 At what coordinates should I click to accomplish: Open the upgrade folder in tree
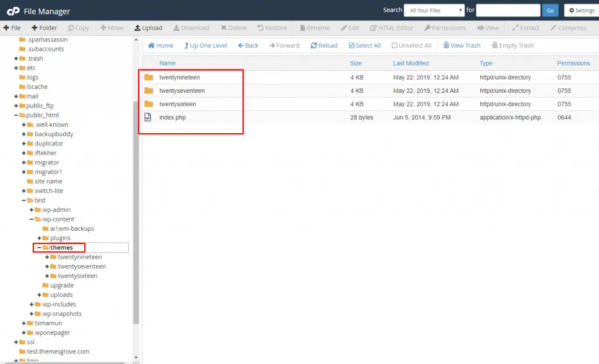[61, 285]
